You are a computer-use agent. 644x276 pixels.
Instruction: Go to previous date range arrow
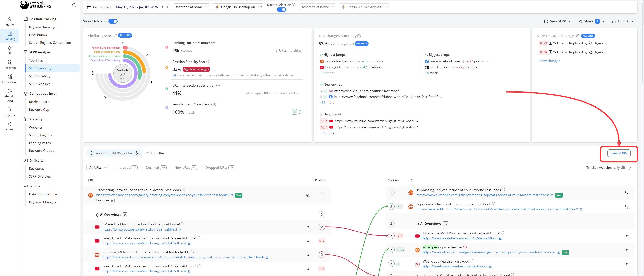[x=162, y=7]
